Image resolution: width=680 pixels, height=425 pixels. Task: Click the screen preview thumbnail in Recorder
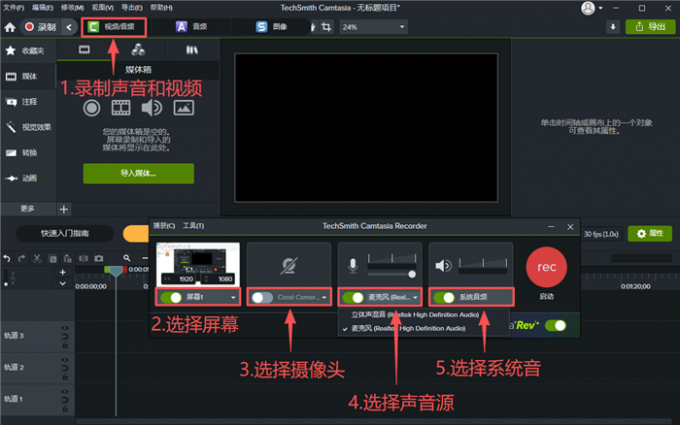click(x=198, y=264)
